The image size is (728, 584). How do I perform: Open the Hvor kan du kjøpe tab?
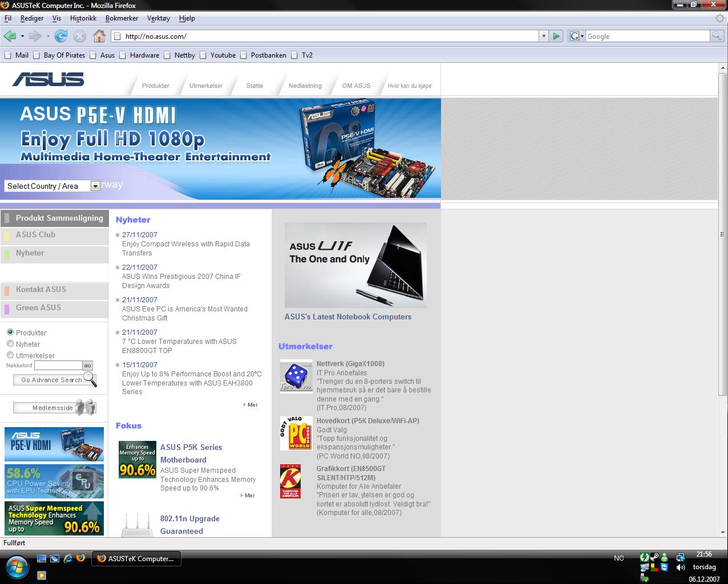tap(410, 86)
